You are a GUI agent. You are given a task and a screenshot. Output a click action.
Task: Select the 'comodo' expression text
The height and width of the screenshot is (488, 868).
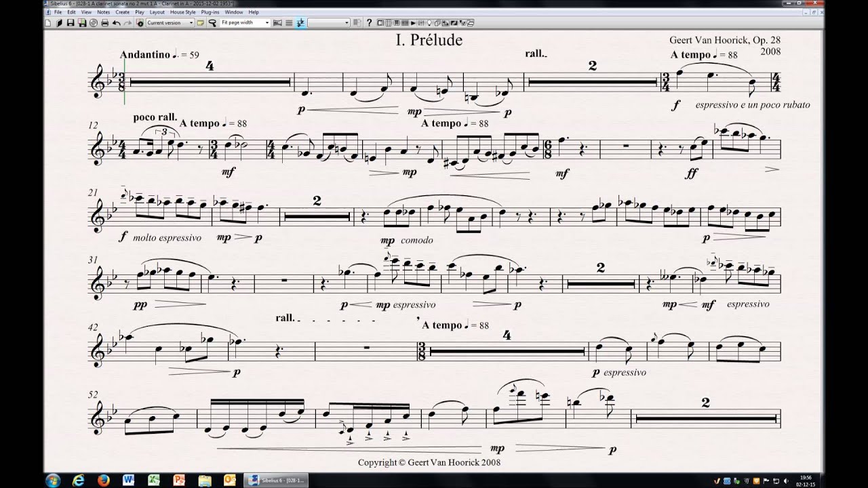416,240
